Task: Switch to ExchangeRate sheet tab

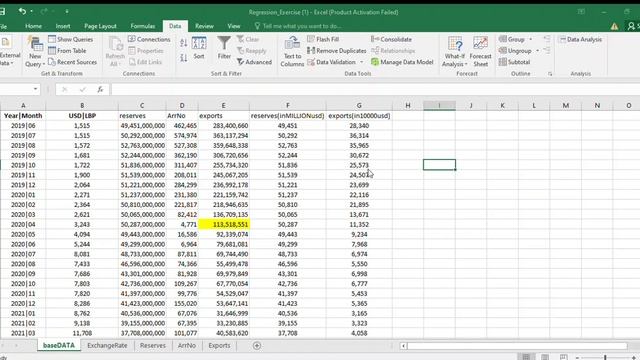Action: pyautogui.click(x=107, y=345)
